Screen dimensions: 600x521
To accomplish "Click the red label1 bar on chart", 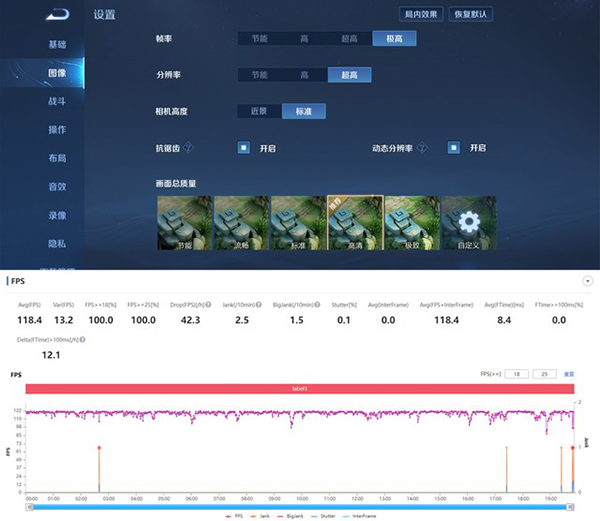I will click(300, 388).
